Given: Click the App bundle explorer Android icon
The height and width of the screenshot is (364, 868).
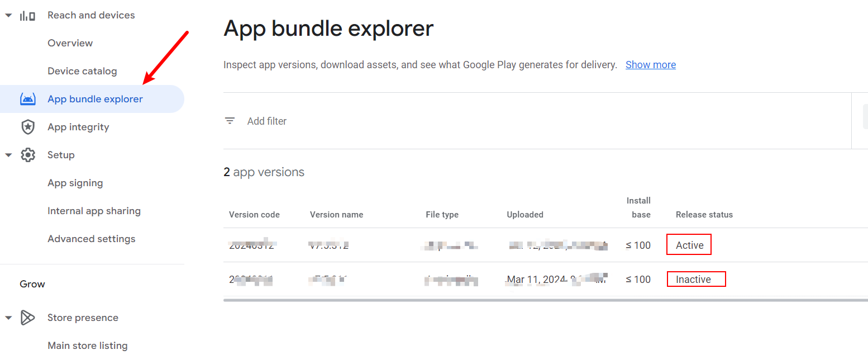Looking at the screenshot, I should [27, 100].
